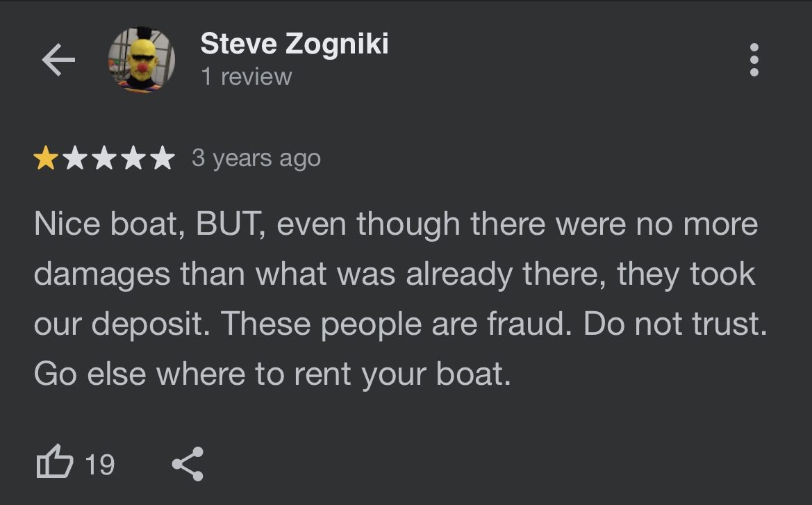Click the fifth white rating star
Viewport: 812px width, 505px height.
tap(163, 158)
